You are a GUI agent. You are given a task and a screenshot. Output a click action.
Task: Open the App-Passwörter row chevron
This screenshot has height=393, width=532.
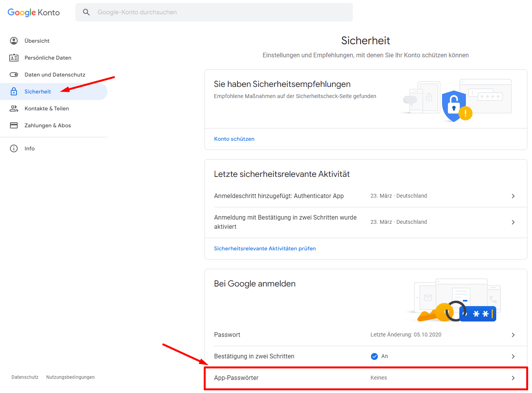(x=513, y=378)
